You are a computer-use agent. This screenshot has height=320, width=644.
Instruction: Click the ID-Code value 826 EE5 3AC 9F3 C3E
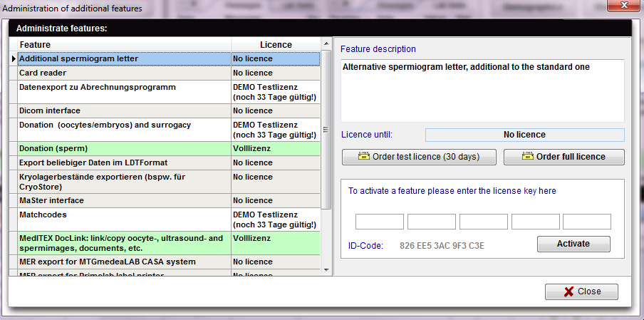(x=442, y=246)
